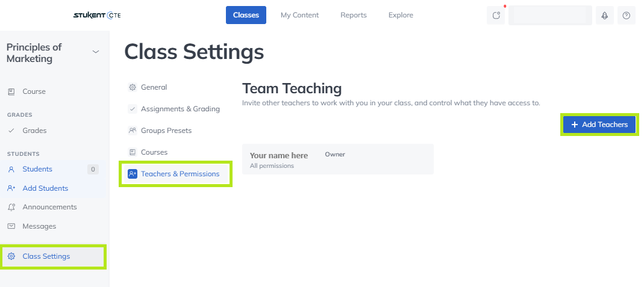This screenshot has height=287, width=644.
Task: Expand the Principles of Marketing class dropdown
Action: coord(96,52)
